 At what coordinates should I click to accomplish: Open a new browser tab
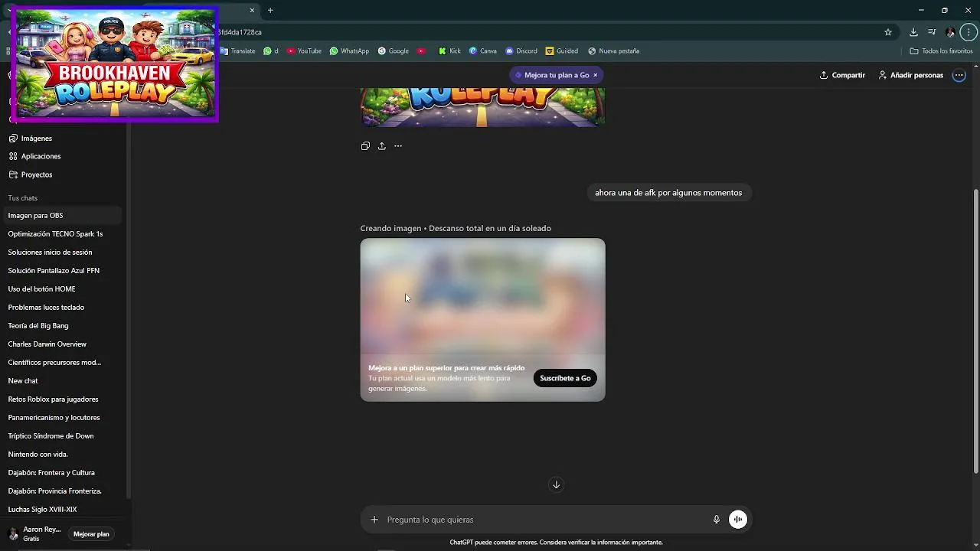[x=270, y=10]
